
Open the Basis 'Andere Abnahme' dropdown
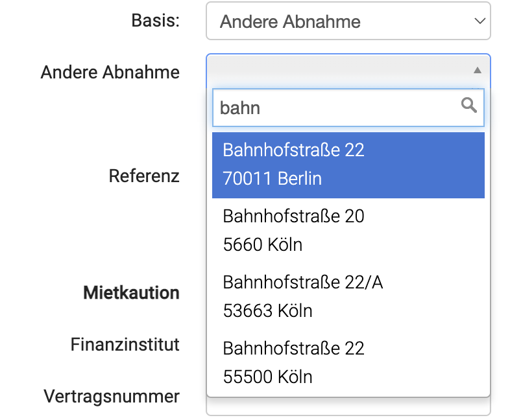point(348,21)
